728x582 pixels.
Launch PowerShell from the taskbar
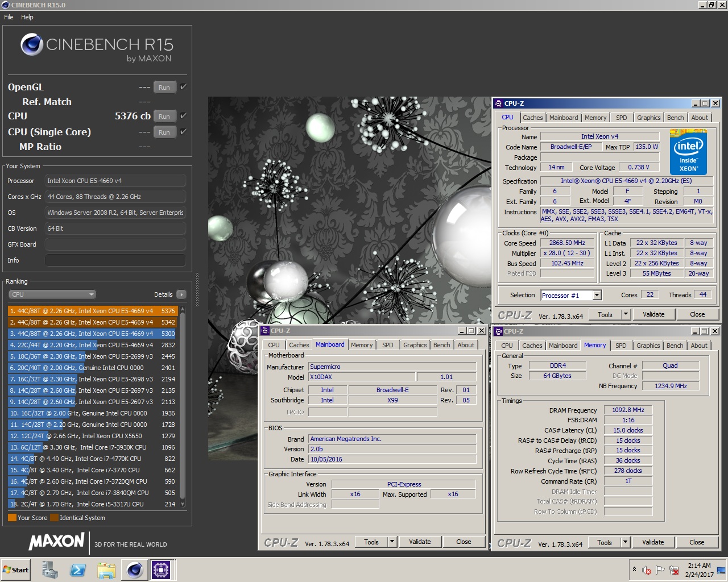[78, 569]
